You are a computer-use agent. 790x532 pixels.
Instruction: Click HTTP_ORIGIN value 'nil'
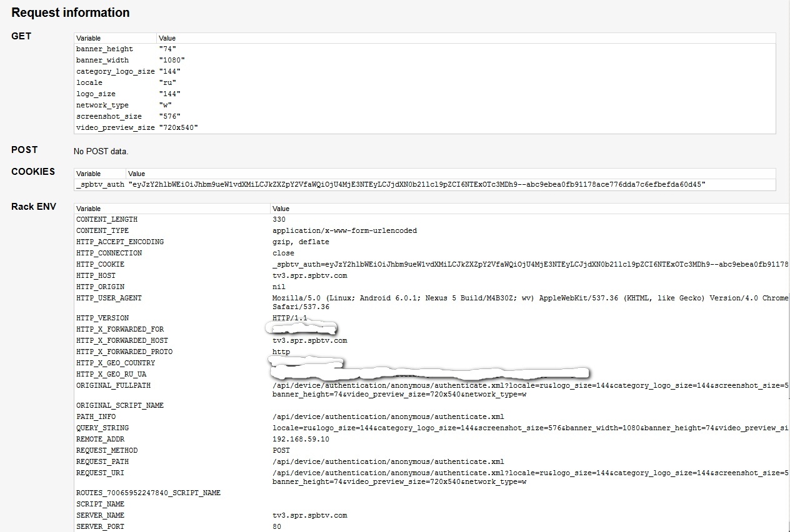(x=279, y=287)
